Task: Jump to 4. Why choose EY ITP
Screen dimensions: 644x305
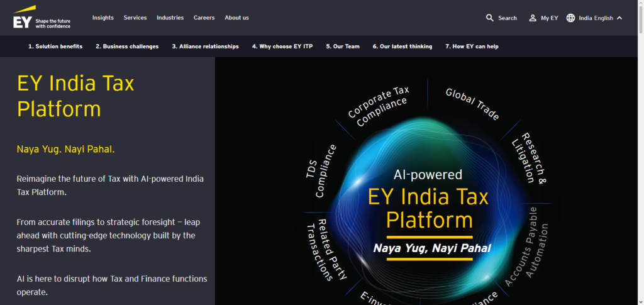Action: 282,47
